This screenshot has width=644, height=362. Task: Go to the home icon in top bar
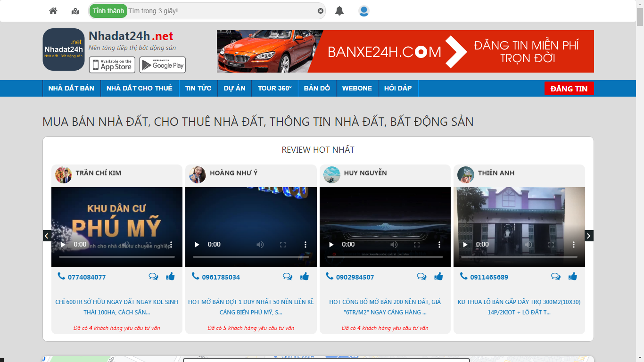pos(53,11)
